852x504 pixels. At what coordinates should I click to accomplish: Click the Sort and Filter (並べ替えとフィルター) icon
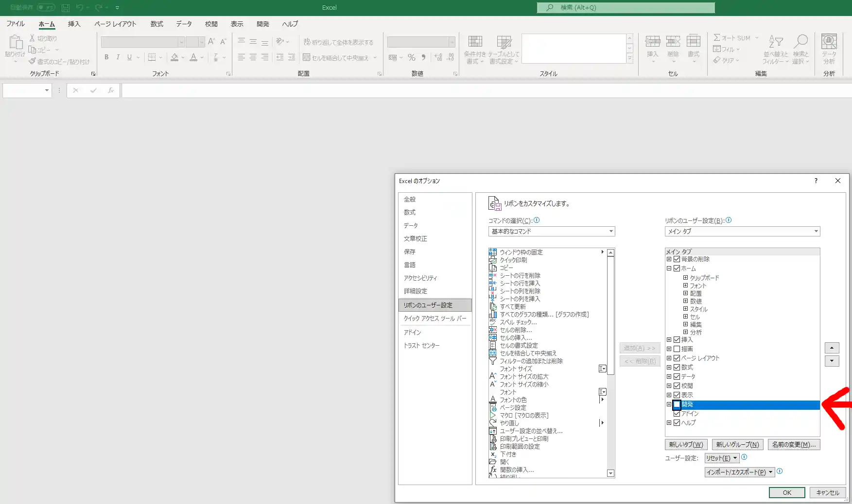(x=775, y=42)
